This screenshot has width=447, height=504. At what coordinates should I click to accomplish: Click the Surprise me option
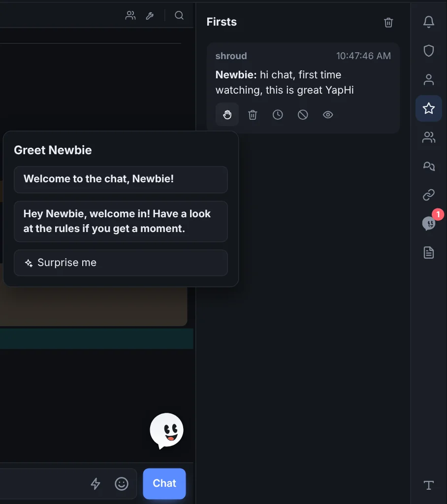point(121,263)
